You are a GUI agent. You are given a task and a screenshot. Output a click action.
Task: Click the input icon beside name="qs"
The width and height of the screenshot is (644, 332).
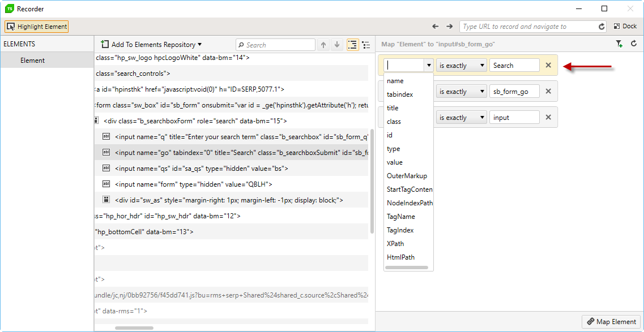(106, 168)
